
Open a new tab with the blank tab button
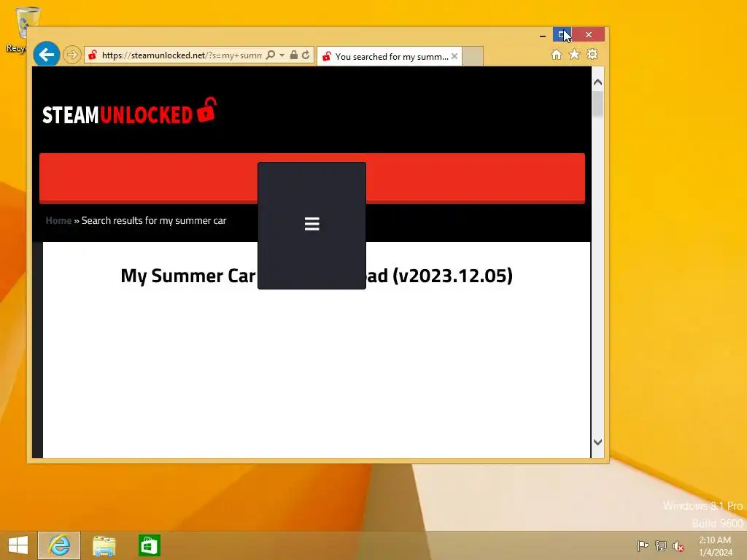[x=473, y=56]
